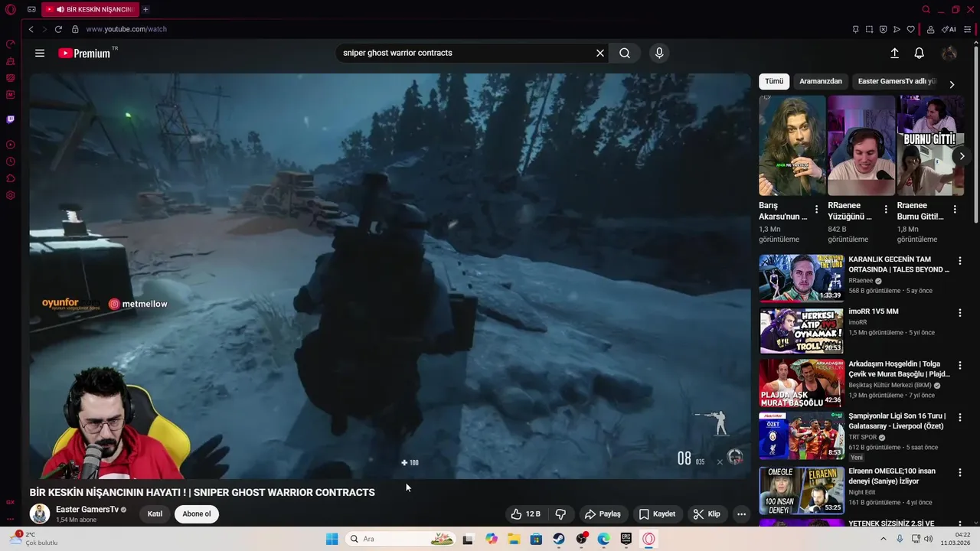Viewport: 980px width, 551px height.
Task: Open the Opera AI assistant button
Action: pyautogui.click(x=949, y=29)
